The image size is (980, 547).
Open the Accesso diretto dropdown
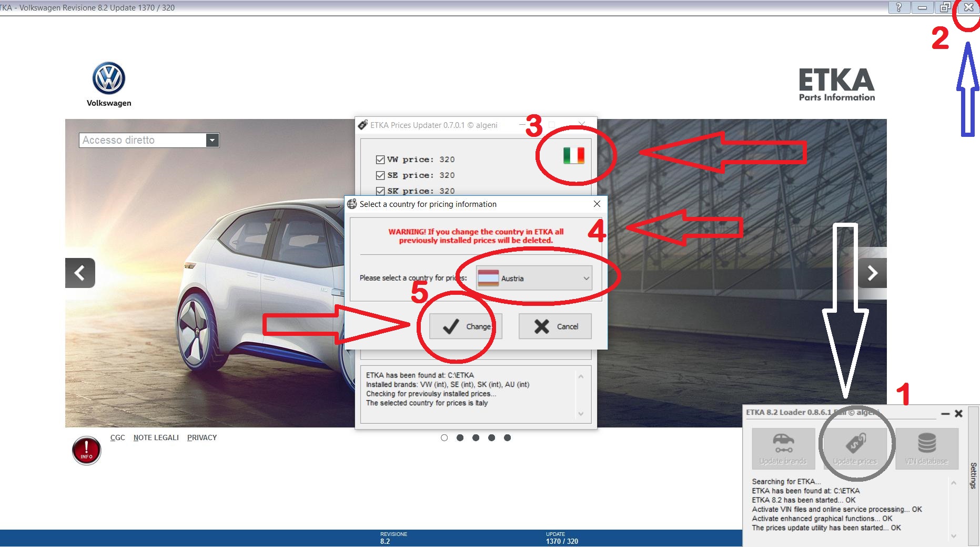click(213, 140)
